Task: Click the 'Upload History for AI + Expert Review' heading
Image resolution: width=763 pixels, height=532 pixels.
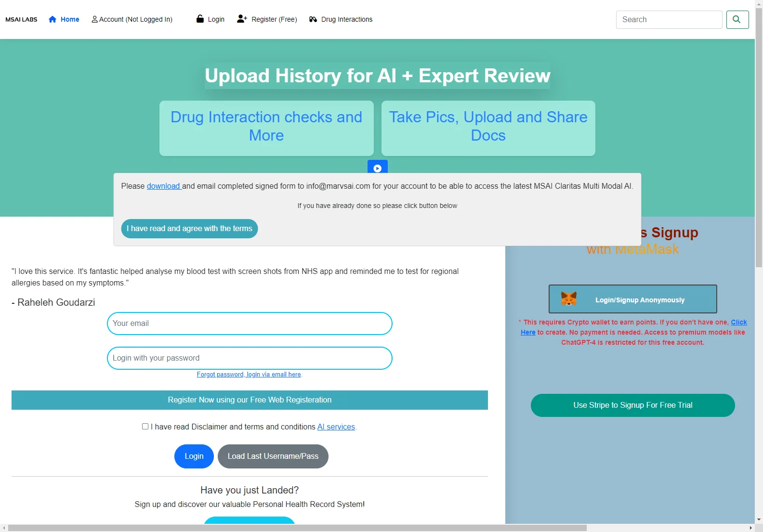Action: [x=377, y=76]
